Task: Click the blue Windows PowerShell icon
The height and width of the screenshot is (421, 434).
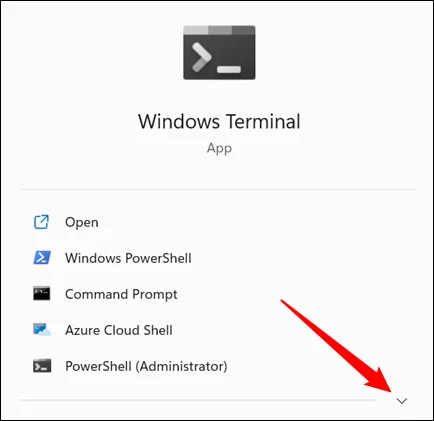Action: tap(42, 258)
